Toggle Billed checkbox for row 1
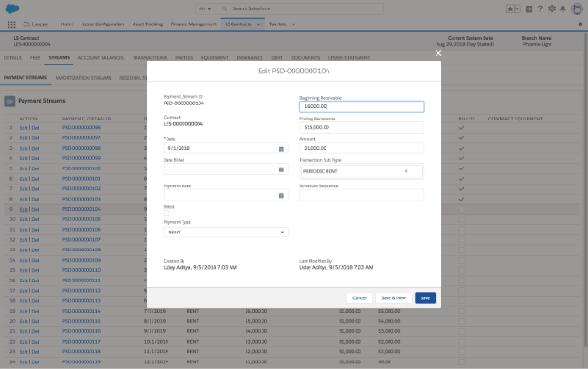 [462, 128]
